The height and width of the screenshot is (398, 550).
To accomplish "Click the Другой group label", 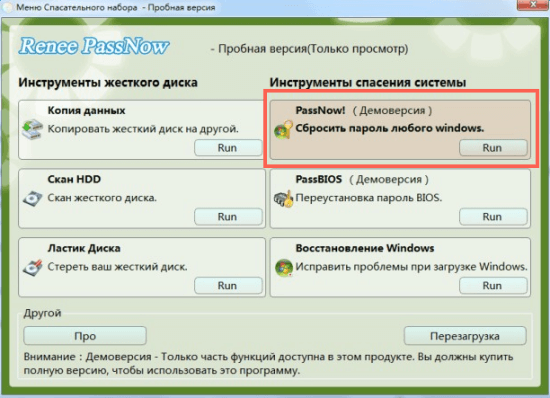I will [42, 313].
